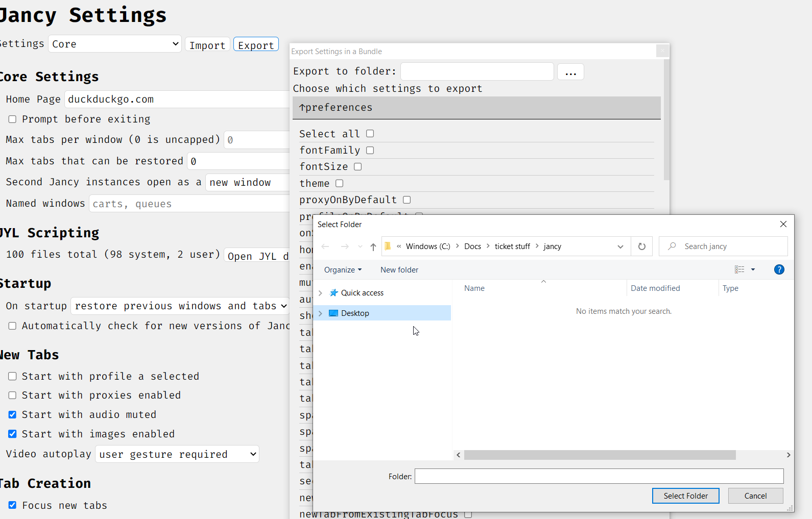The image size is (812, 519).
Task: Click the export panel vertical scrollbar
Action: 666,120
